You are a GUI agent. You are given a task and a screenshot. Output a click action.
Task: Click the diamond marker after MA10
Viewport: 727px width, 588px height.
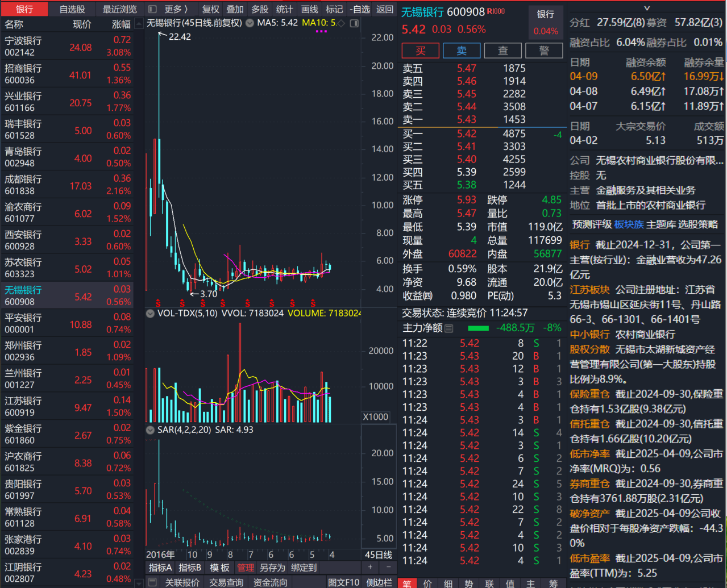[x=341, y=23]
